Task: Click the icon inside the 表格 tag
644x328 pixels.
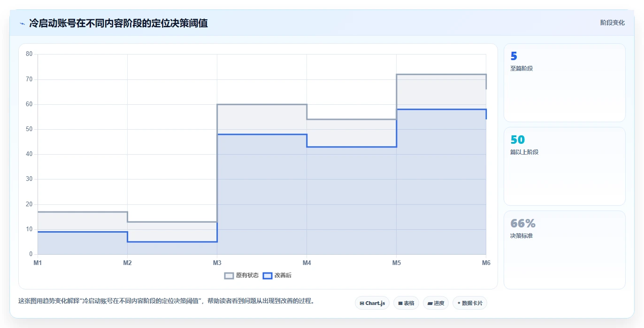Action: click(x=400, y=304)
